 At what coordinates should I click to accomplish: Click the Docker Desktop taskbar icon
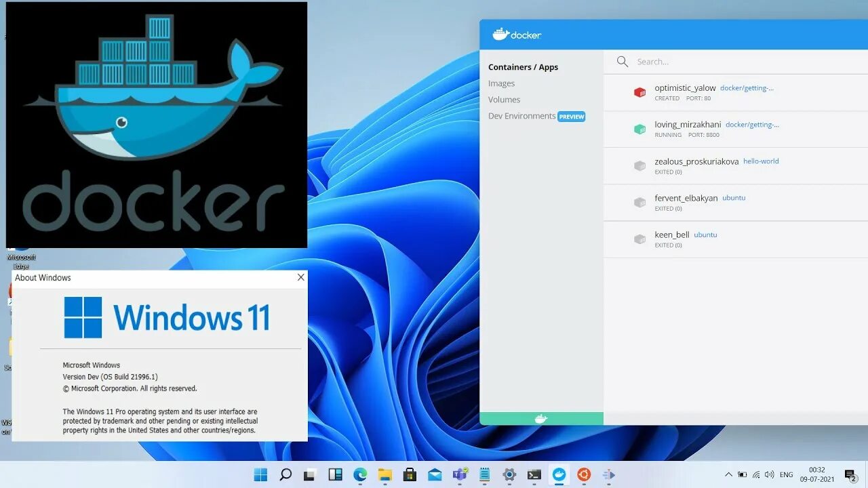(559, 474)
